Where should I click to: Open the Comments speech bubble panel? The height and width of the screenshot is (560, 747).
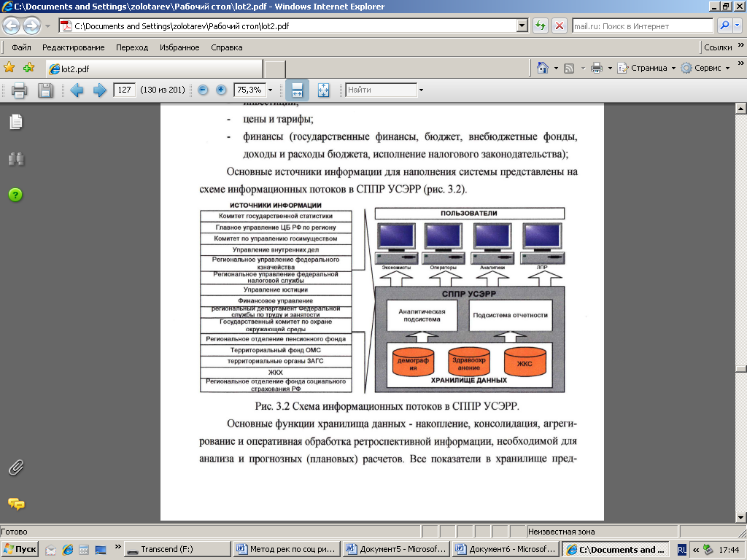pyautogui.click(x=16, y=504)
